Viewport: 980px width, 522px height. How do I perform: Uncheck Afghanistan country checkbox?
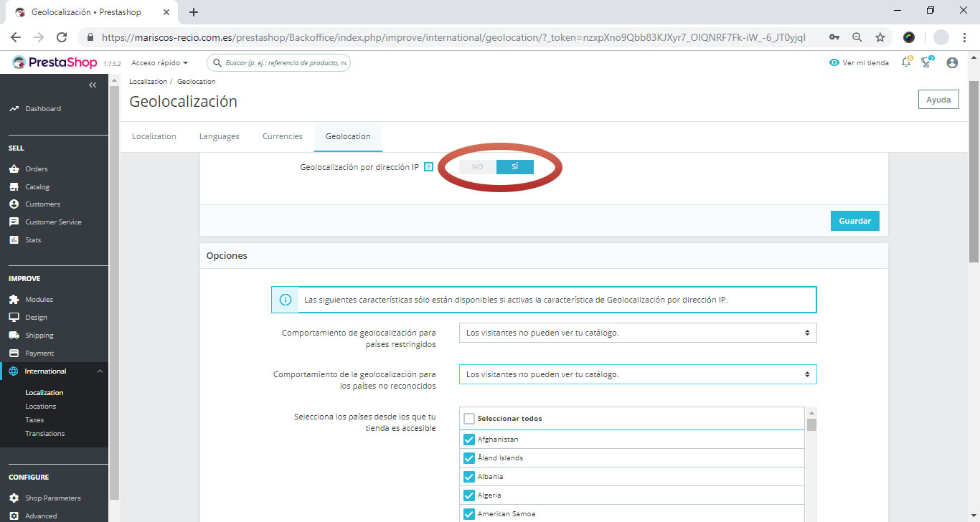469,440
